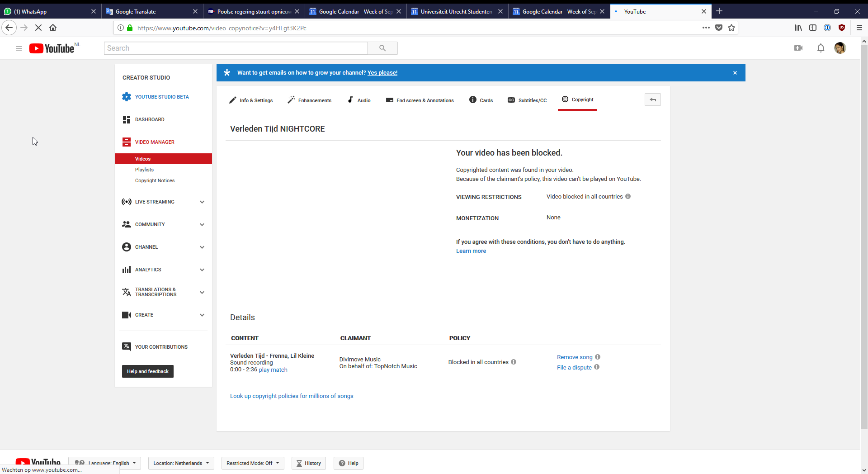Click the File a dispute link

(574, 367)
